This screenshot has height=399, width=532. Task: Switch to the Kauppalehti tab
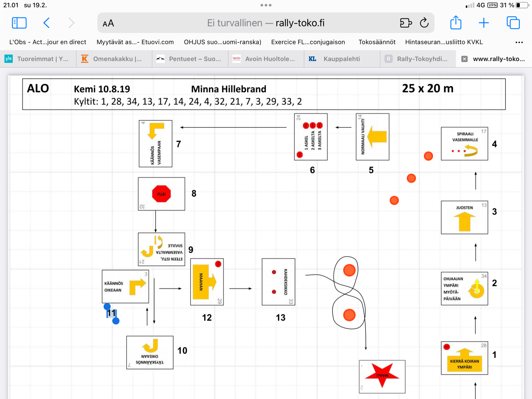point(341,59)
